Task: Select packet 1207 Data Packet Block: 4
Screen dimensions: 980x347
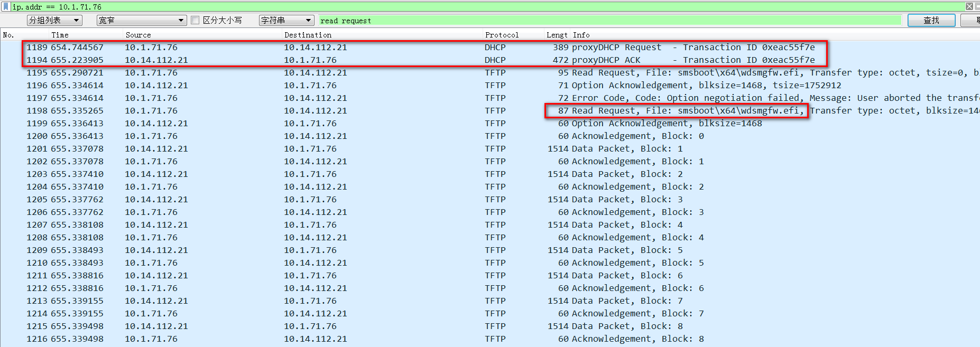Action: [490, 224]
